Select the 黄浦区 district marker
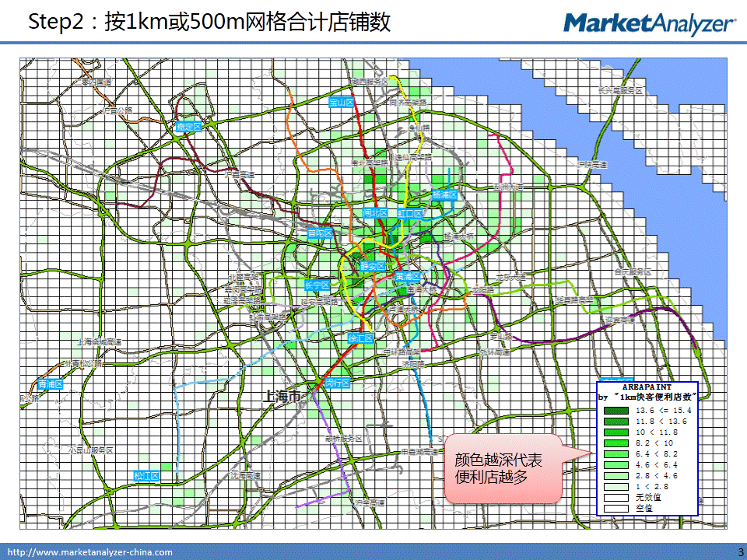 (x=407, y=276)
